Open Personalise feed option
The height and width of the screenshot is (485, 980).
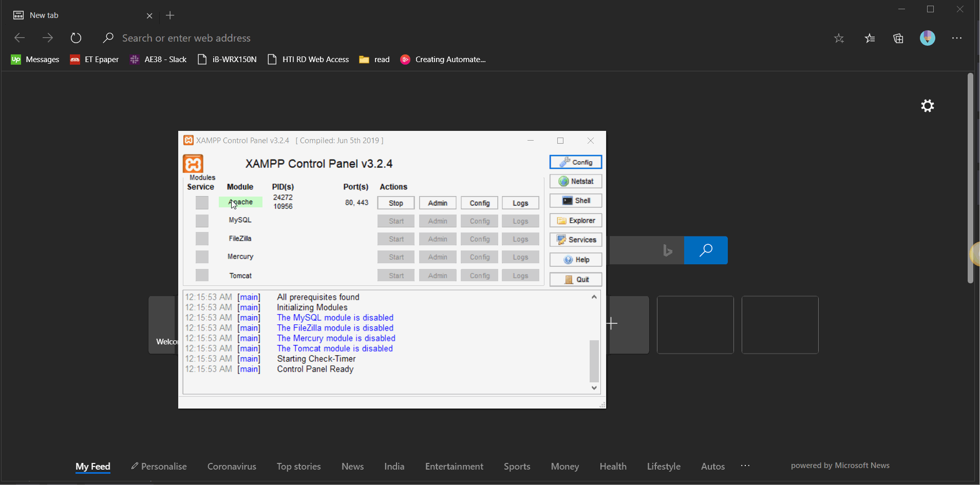159,467
